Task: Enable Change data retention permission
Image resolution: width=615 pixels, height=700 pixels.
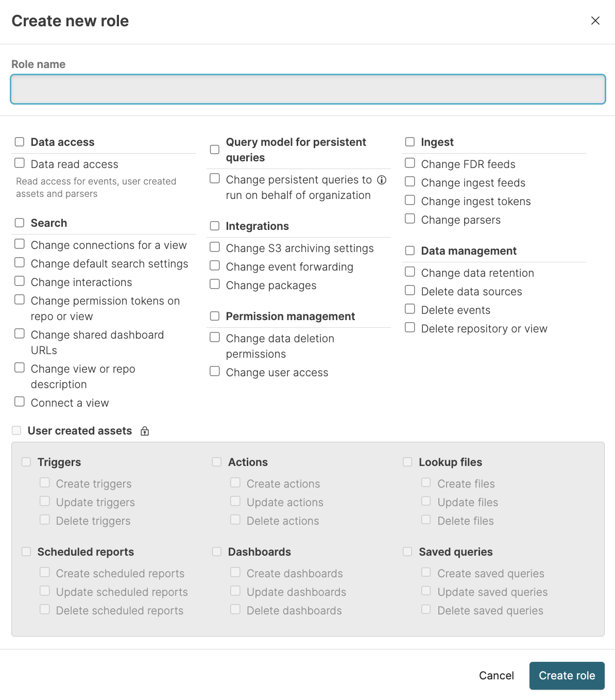Action: 410,271
